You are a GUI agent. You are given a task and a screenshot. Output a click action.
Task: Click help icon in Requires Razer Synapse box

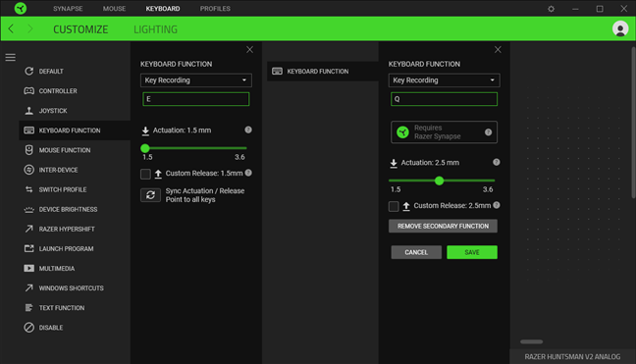[488, 132]
